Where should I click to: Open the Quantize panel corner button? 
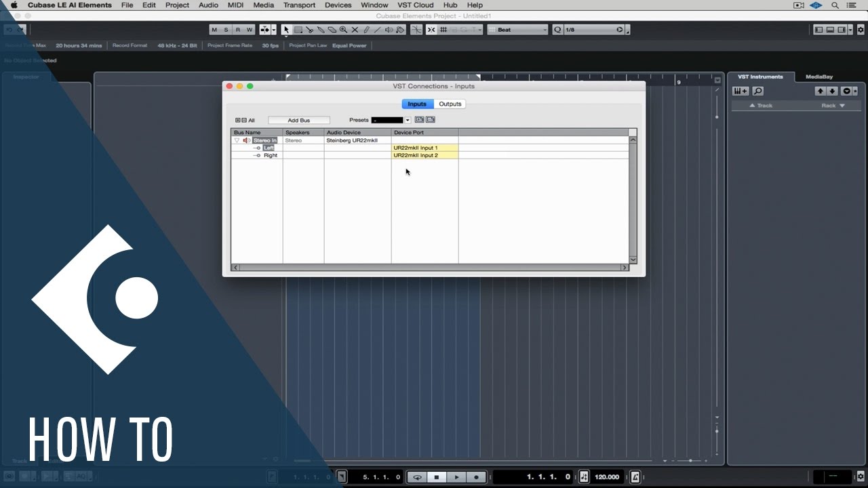pos(628,30)
